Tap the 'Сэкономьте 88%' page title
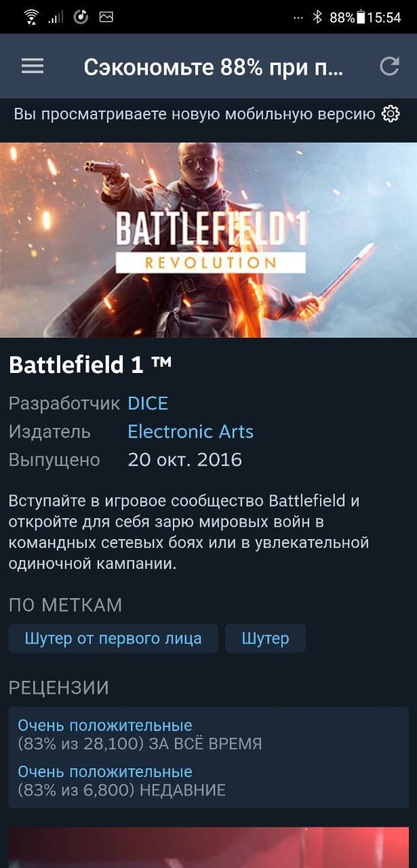 [x=214, y=66]
